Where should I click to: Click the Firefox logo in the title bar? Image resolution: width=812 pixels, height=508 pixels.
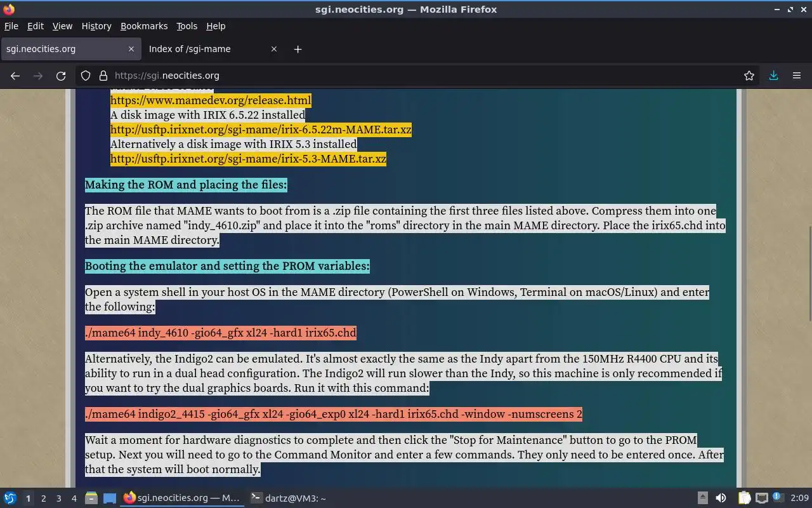(9, 9)
